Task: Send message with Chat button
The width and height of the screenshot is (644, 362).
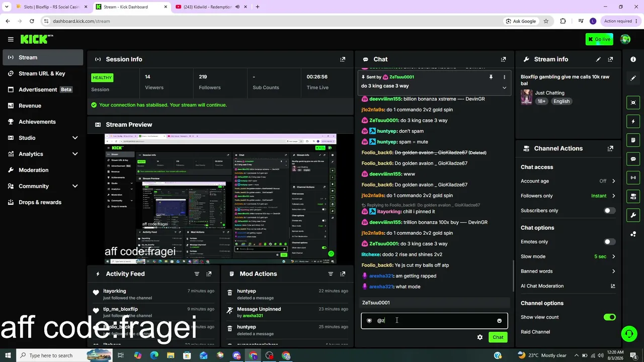Action: pyautogui.click(x=498, y=337)
